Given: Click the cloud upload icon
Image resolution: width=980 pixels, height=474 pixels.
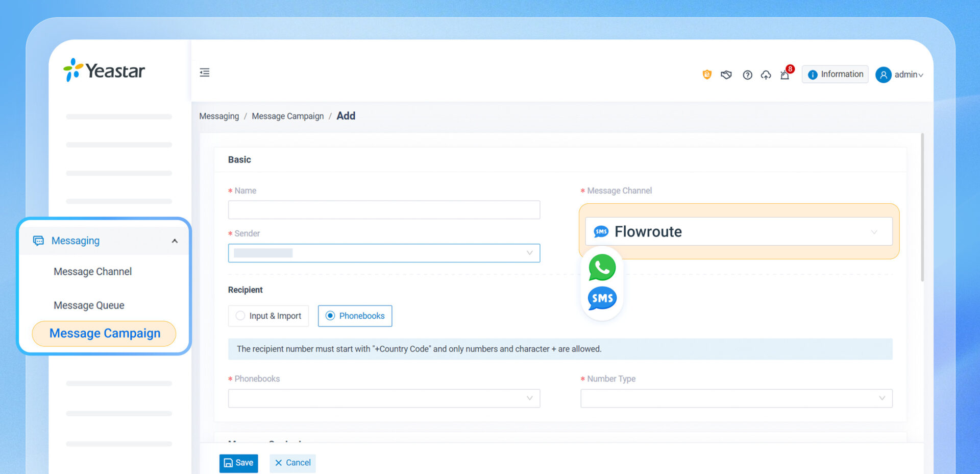Looking at the screenshot, I should point(766,75).
